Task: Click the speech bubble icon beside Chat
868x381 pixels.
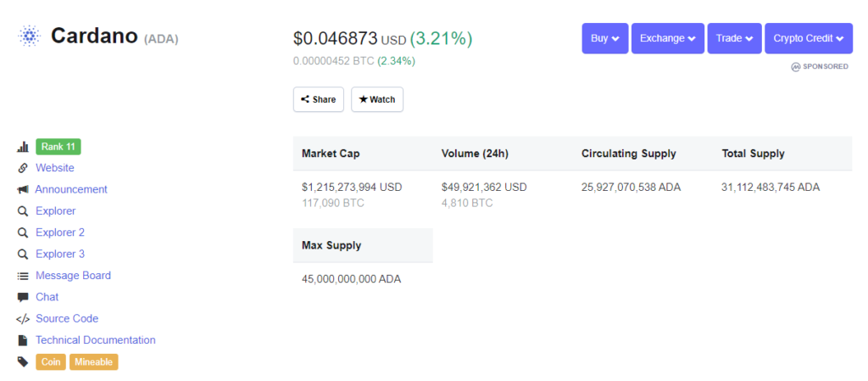Action: point(23,297)
